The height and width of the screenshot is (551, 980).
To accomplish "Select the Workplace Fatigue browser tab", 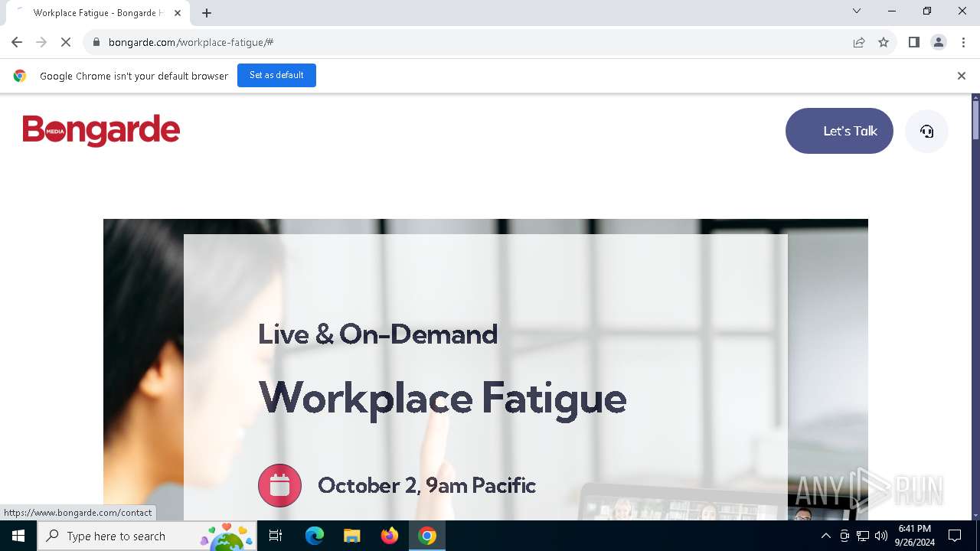I will [x=98, y=13].
